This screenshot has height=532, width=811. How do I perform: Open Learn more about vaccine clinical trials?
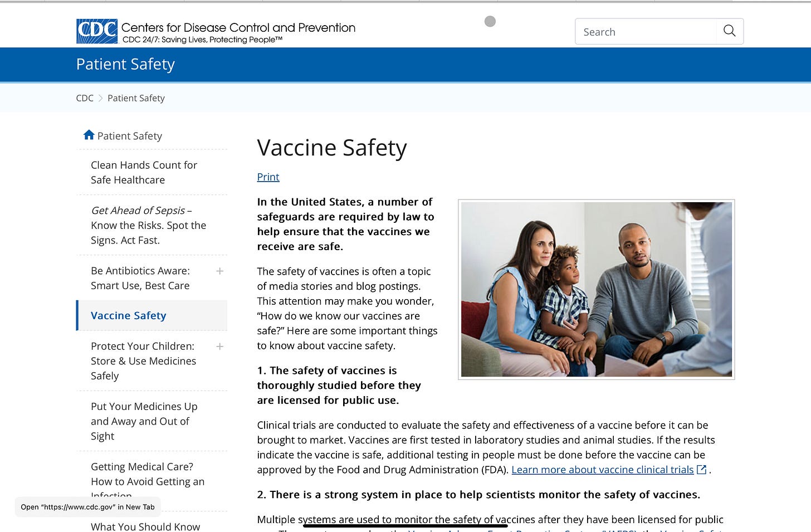pos(602,470)
